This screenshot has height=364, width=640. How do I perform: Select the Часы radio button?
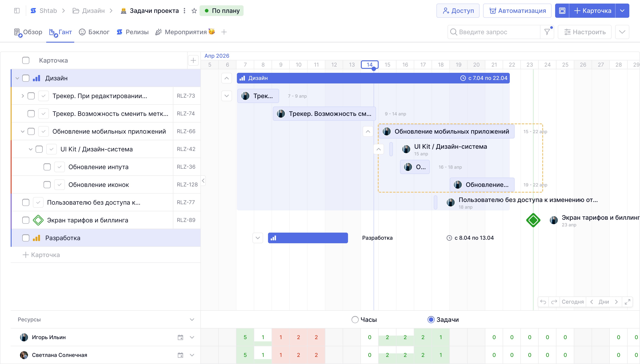(x=355, y=320)
